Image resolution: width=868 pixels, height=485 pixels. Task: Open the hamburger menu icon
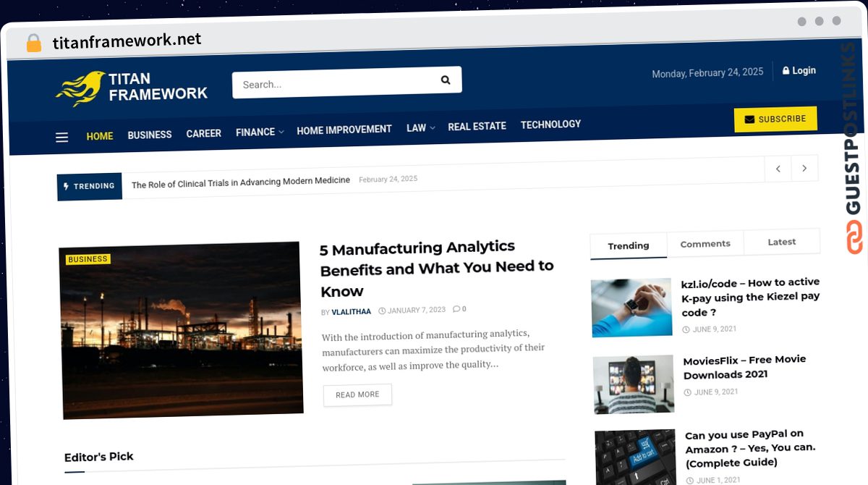tap(62, 137)
